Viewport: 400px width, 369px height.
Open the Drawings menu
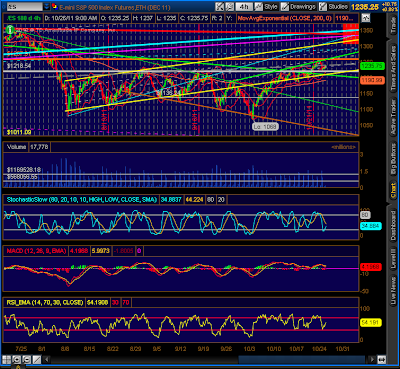[298, 6]
